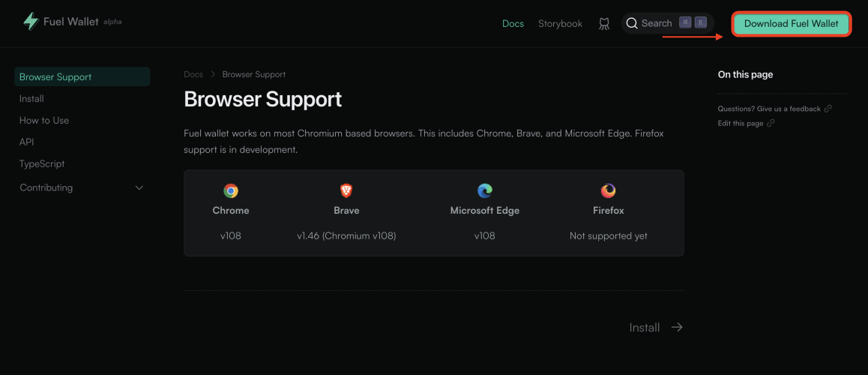Click v1.46 (Chromium v108) text
This screenshot has height=375, width=868.
click(346, 236)
